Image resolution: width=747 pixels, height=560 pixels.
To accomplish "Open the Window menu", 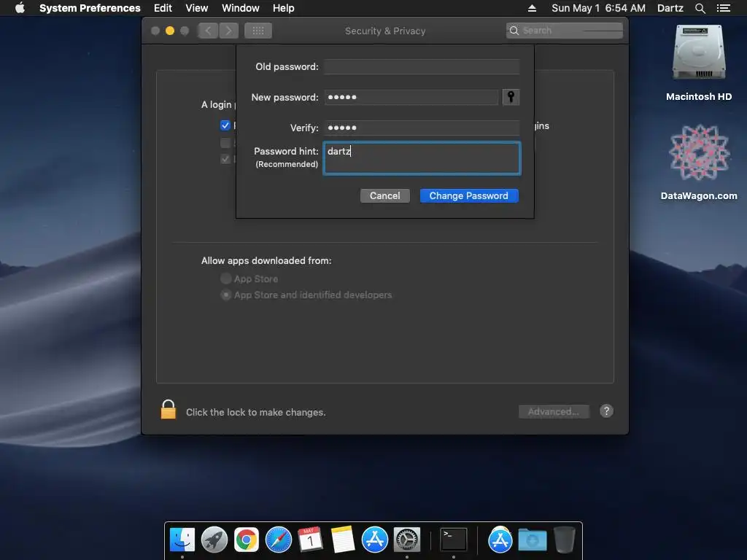I will [x=241, y=8].
